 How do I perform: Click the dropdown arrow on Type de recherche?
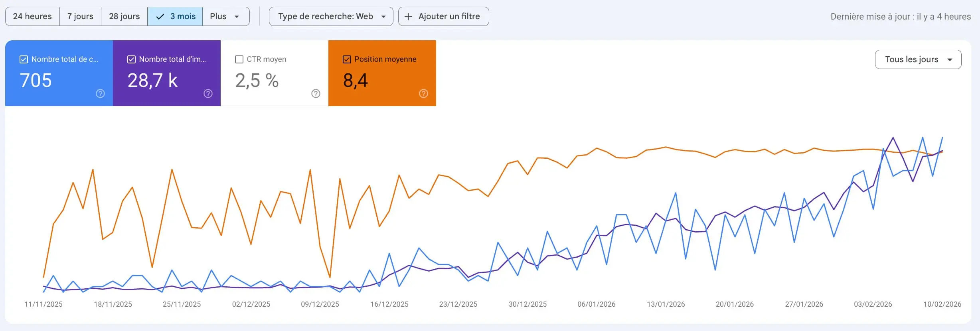click(x=383, y=16)
